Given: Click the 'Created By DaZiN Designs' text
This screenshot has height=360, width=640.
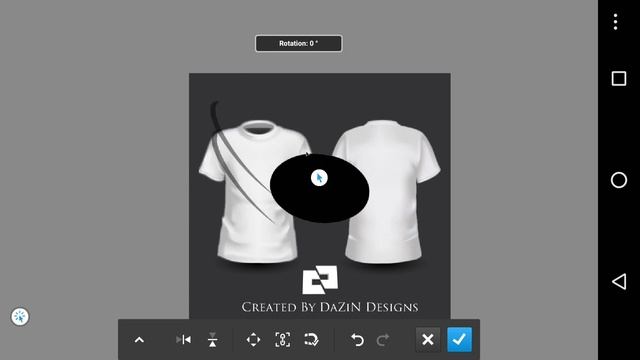Looking at the screenshot, I should 330,307.
